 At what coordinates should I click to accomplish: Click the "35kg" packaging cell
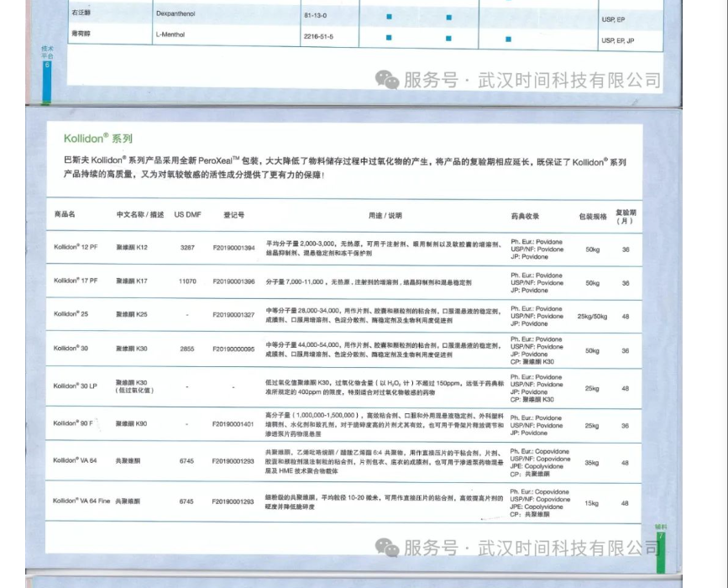592,463
